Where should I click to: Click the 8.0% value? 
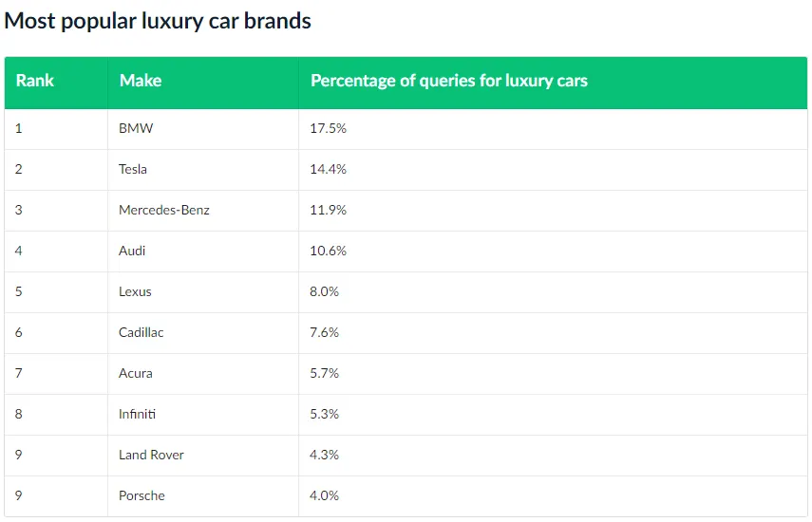click(x=325, y=291)
